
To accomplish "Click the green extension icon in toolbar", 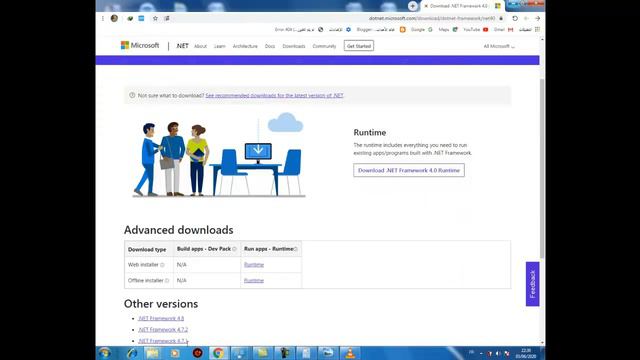I will pyautogui.click(x=130, y=18).
